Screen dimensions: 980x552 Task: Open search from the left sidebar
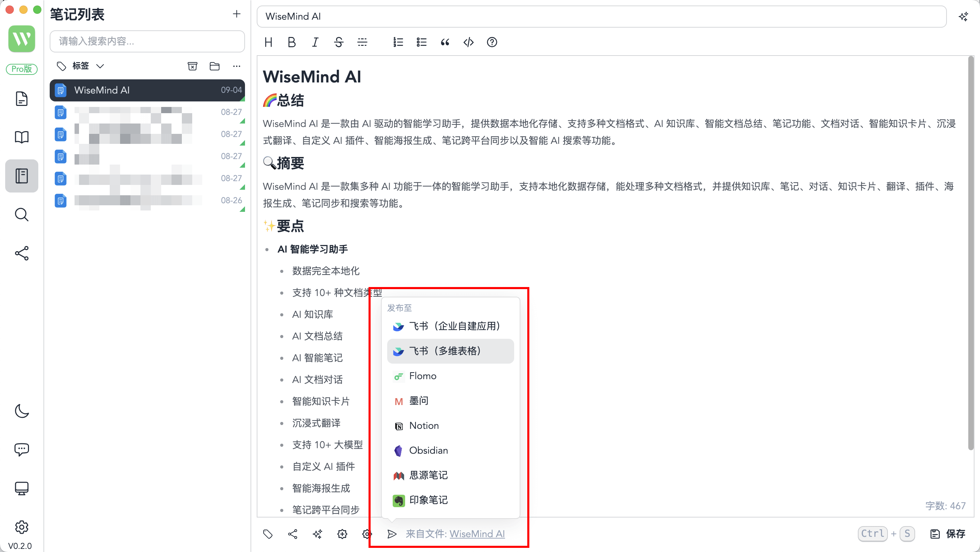pyautogui.click(x=21, y=215)
